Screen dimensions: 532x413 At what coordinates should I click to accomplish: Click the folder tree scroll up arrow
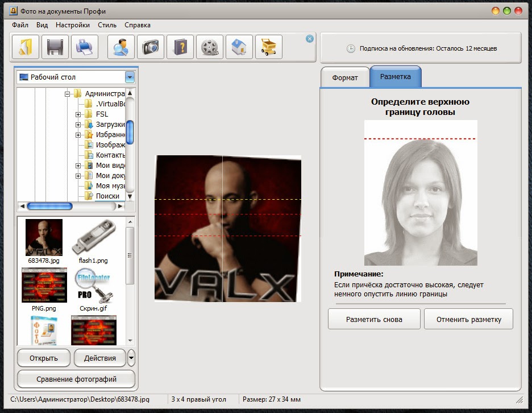click(130, 93)
